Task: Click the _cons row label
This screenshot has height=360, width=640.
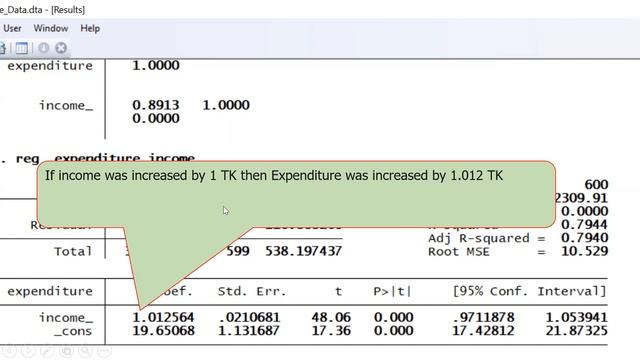Action: (x=73, y=331)
